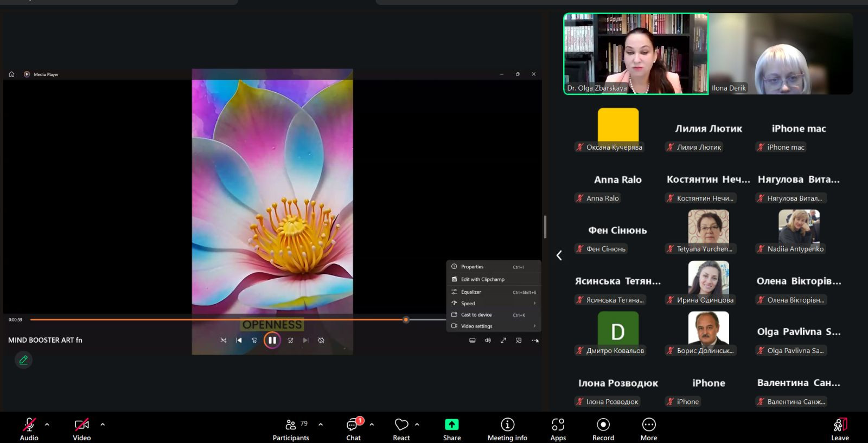Expand the Audio options arrow
868x443 pixels.
click(x=47, y=425)
